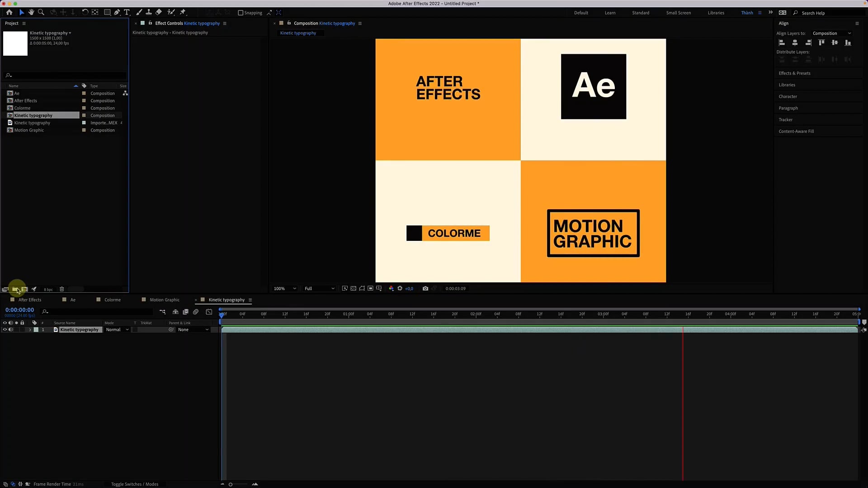Open the Align panel menu
Screen dimensions: 868x488
857,23
